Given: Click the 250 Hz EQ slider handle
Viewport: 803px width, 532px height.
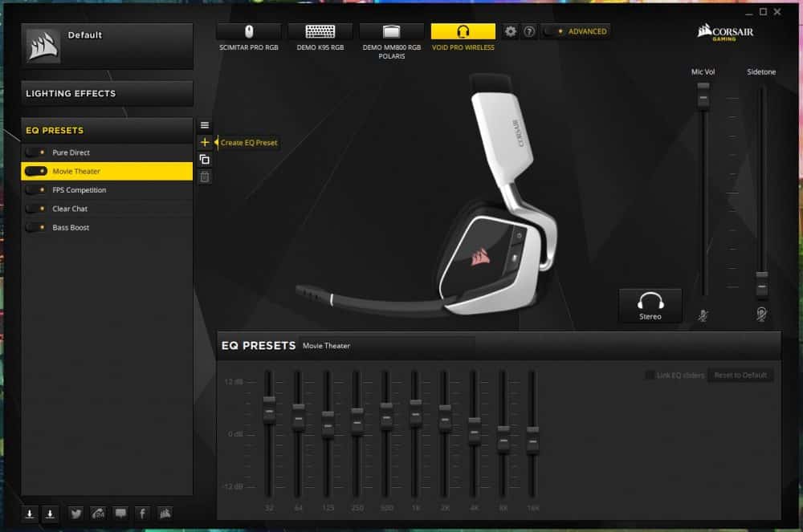Looking at the screenshot, I should [357, 422].
